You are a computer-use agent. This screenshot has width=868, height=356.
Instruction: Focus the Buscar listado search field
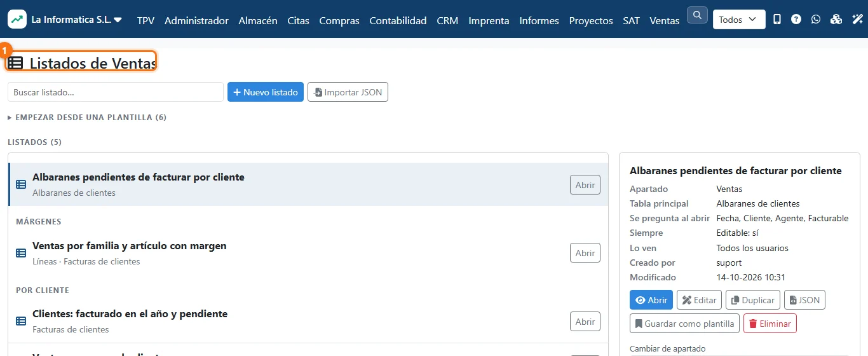click(116, 92)
